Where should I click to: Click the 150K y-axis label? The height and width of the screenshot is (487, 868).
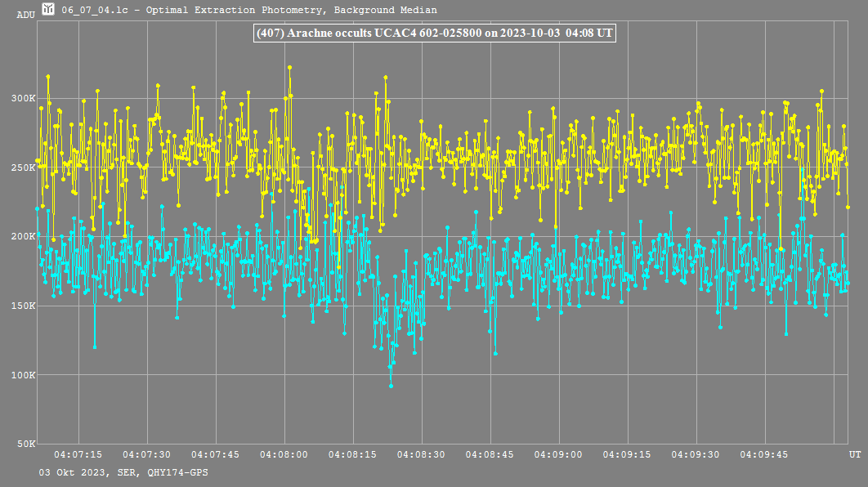pyautogui.click(x=22, y=306)
